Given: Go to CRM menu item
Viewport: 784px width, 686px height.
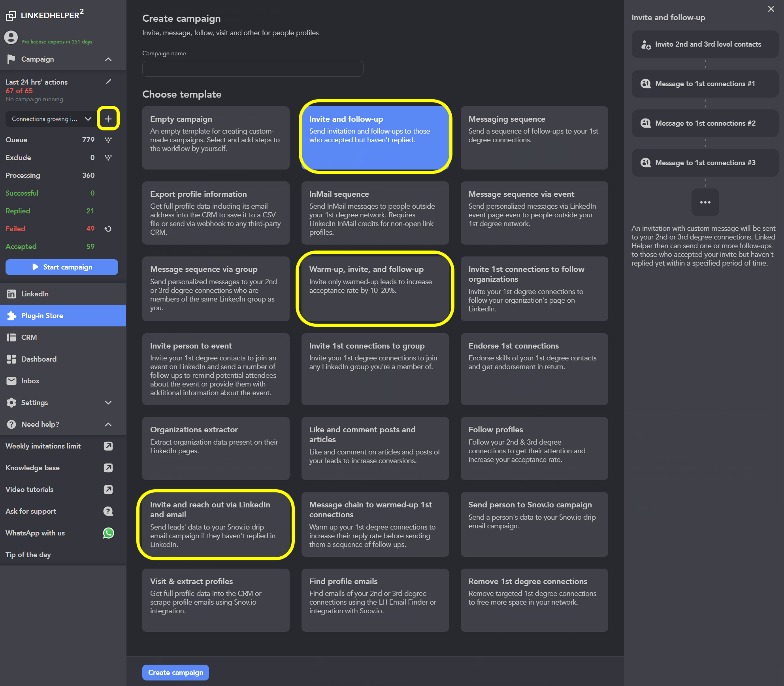Looking at the screenshot, I should coord(63,337).
